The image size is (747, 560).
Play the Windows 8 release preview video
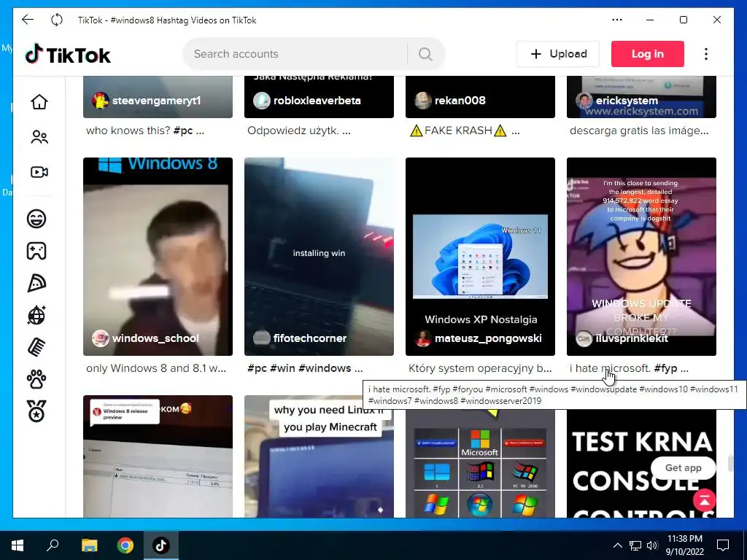point(158,457)
